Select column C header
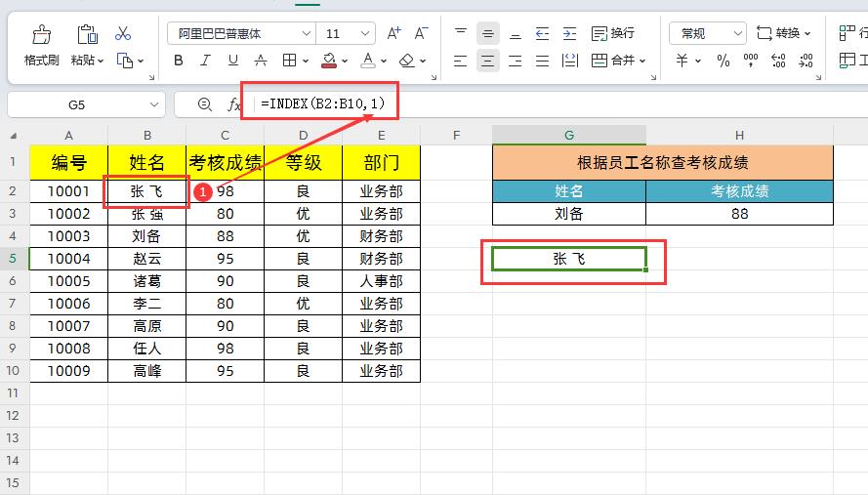 [226, 135]
